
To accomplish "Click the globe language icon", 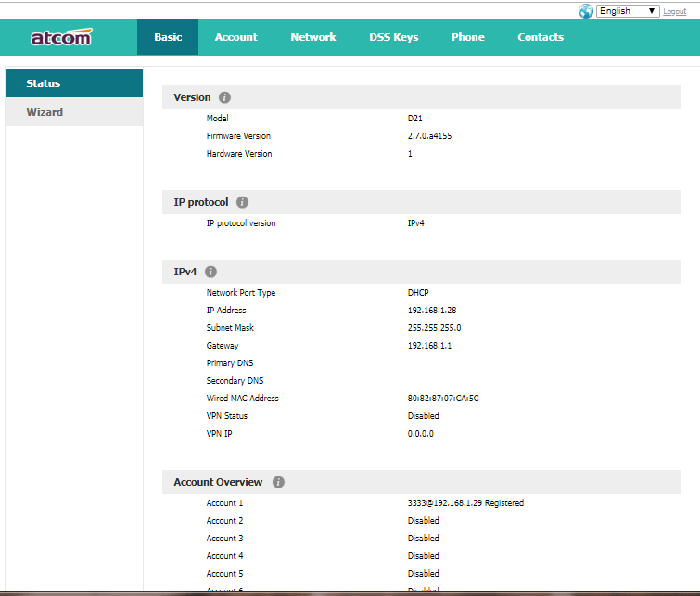I will click(x=585, y=11).
